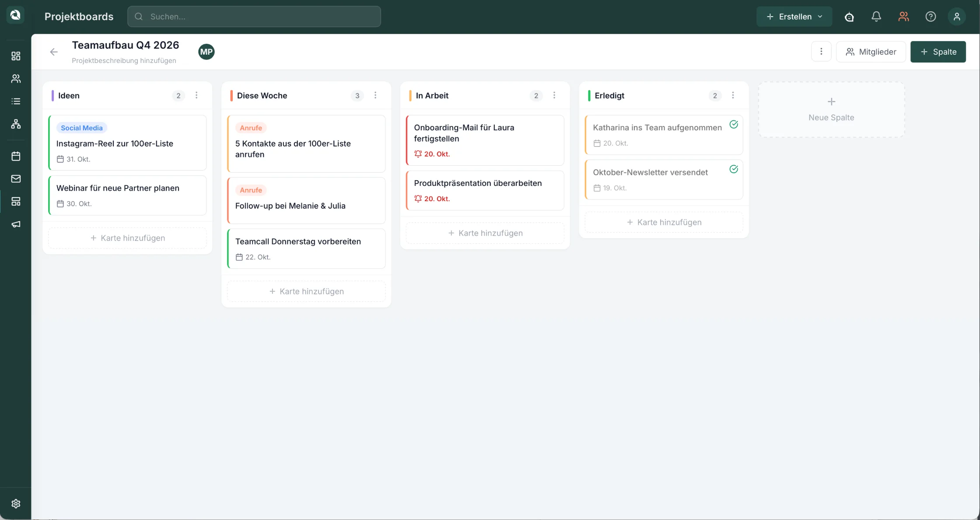Screen dimensions: 980x520
Task: Toggle done check on Katharina ins Team aufgenommen
Action: click(x=734, y=125)
